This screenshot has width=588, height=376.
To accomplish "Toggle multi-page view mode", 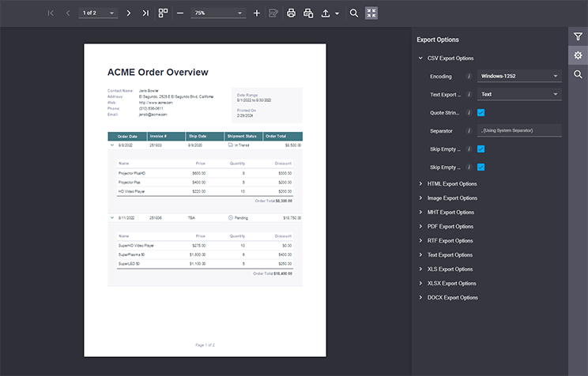I will pyautogui.click(x=163, y=13).
